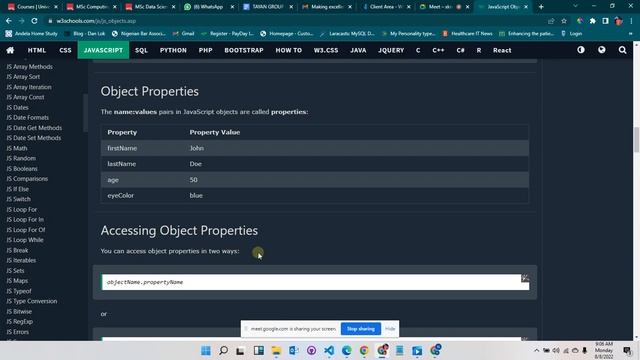This screenshot has width=640, height=360.
Task: Reload the page with the refresh icon
Action: 34,21
